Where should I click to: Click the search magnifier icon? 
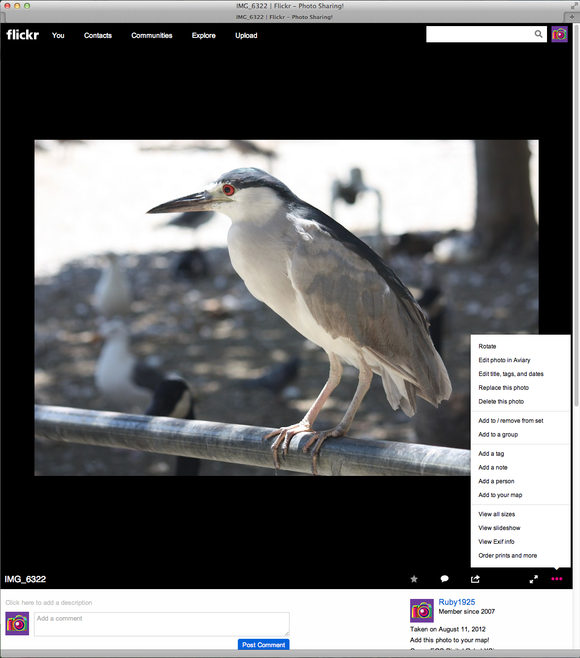538,34
